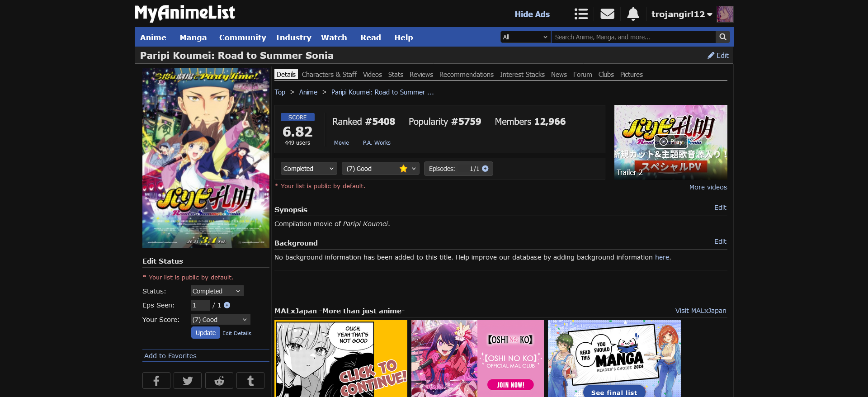Open notifications bell icon

point(633,14)
